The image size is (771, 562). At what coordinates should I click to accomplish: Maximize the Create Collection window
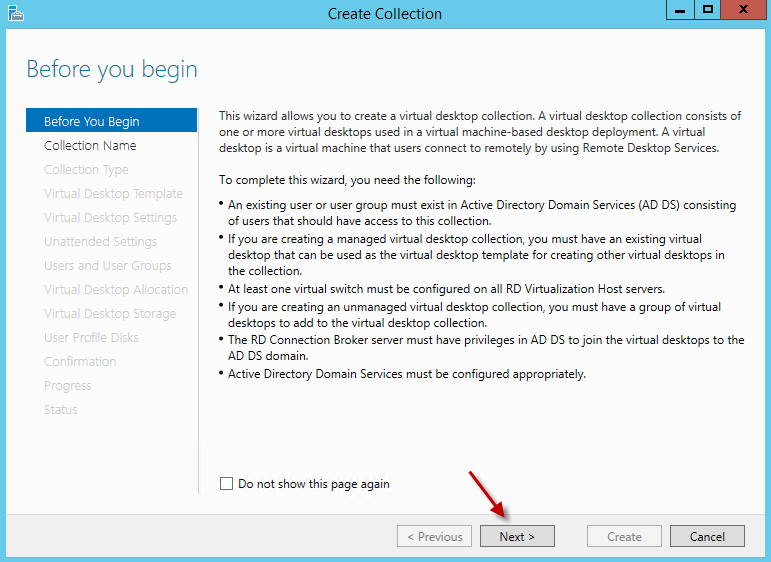[708, 11]
